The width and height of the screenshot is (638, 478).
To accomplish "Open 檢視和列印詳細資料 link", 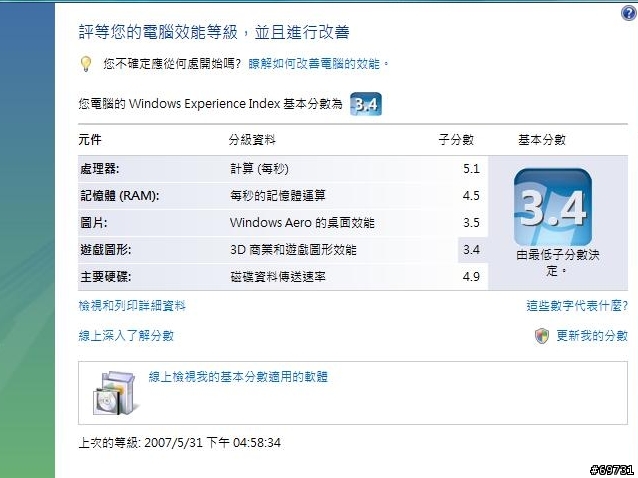I will pyautogui.click(x=132, y=306).
